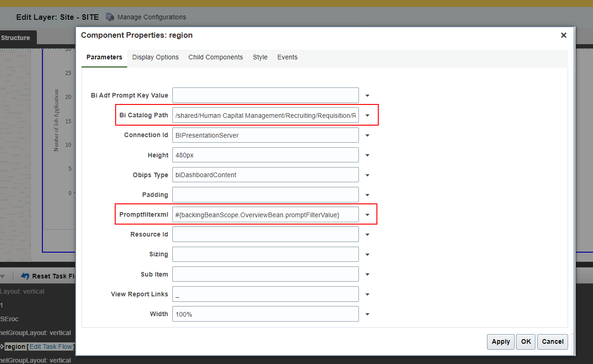Screen dimensions: 593x364
Task: Click the Reset Task Flow undo arrow icon
Action: point(24,276)
